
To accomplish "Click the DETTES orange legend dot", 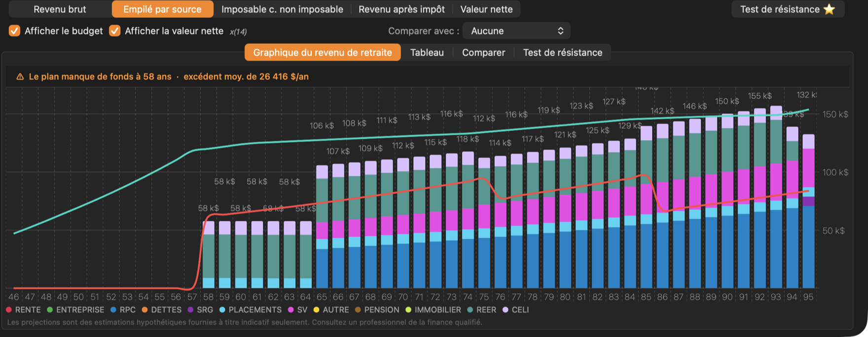I will 145,310.
